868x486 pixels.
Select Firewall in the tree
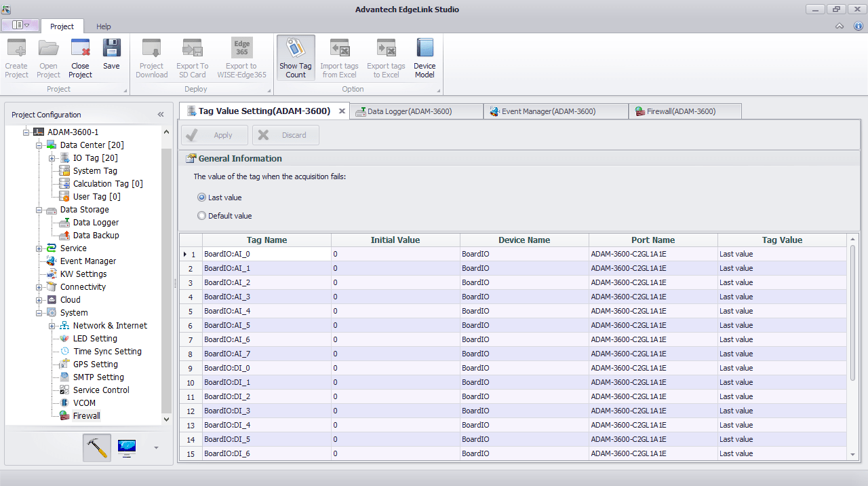click(x=86, y=415)
